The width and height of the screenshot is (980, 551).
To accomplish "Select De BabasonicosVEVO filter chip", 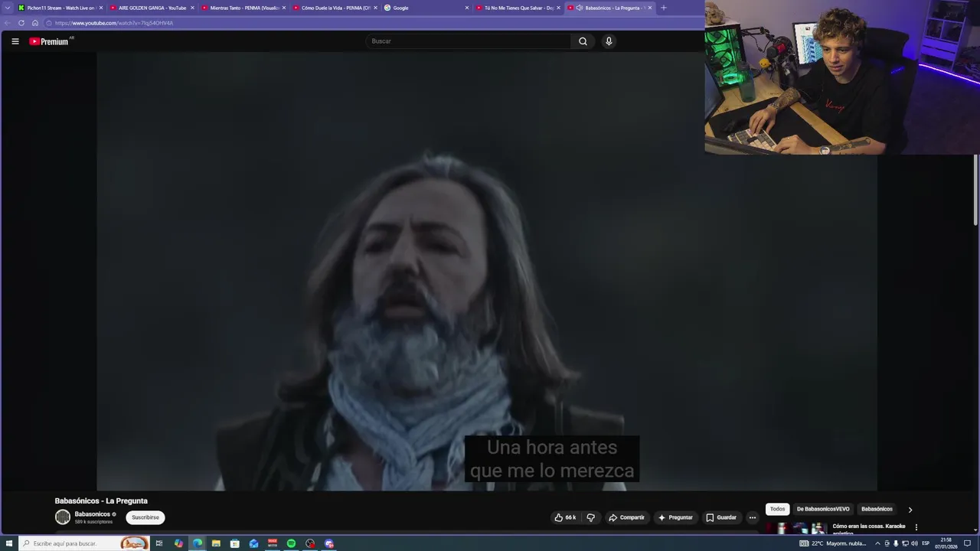I will click(x=823, y=509).
